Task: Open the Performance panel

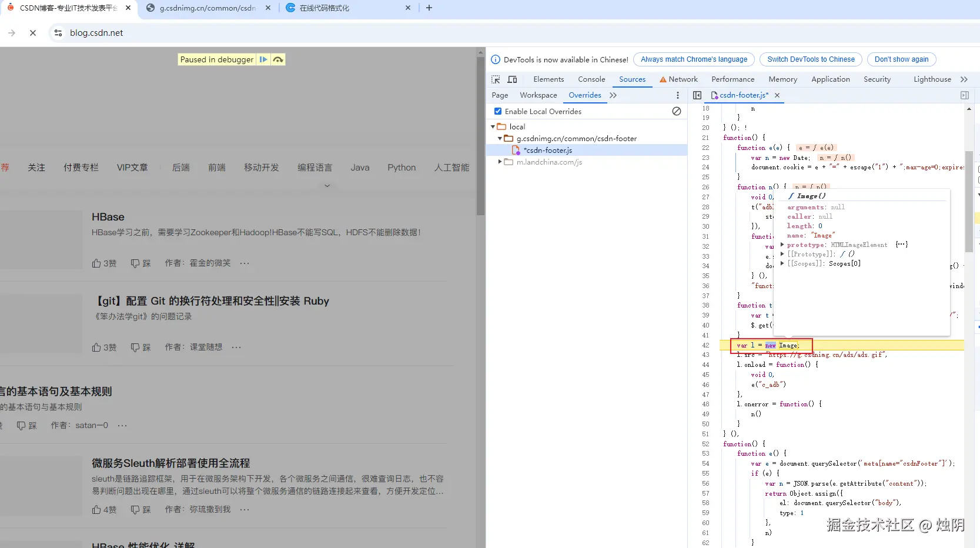Action: [x=733, y=79]
